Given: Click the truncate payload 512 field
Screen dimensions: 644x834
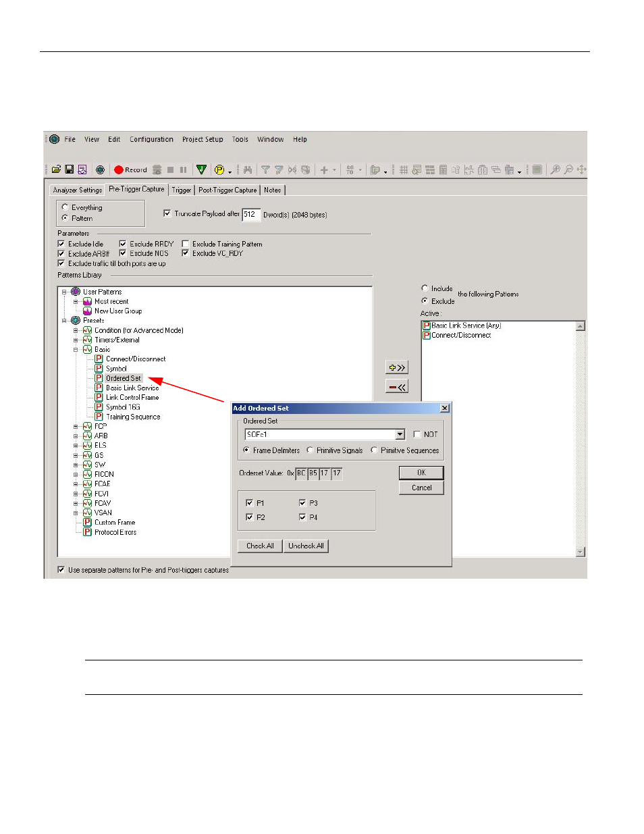Looking at the screenshot, I should [251, 214].
